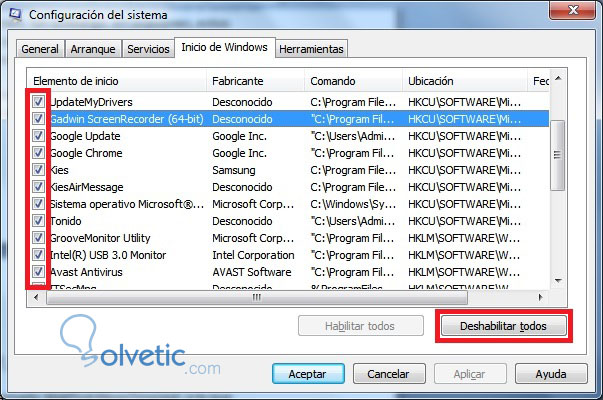Click the Aplicar button
This screenshot has height=400, width=603.
point(470,374)
